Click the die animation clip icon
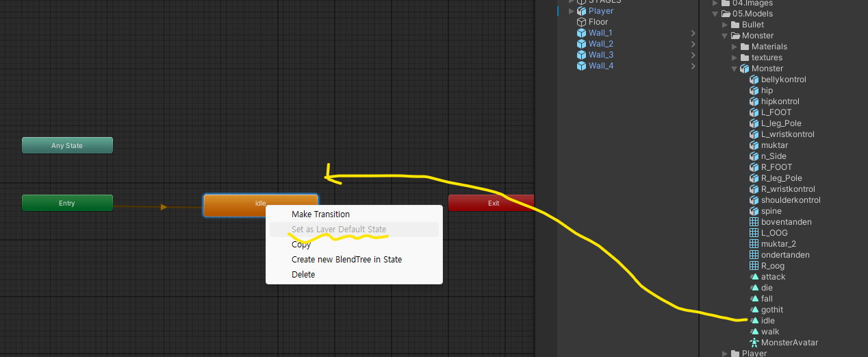The width and height of the screenshot is (868, 357). pos(754,288)
